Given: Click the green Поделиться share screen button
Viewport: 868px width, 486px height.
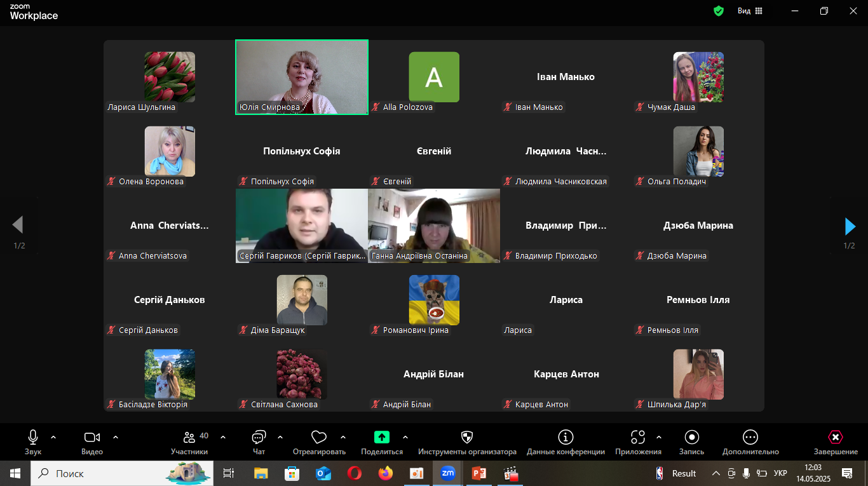Looking at the screenshot, I should (381, 437).
